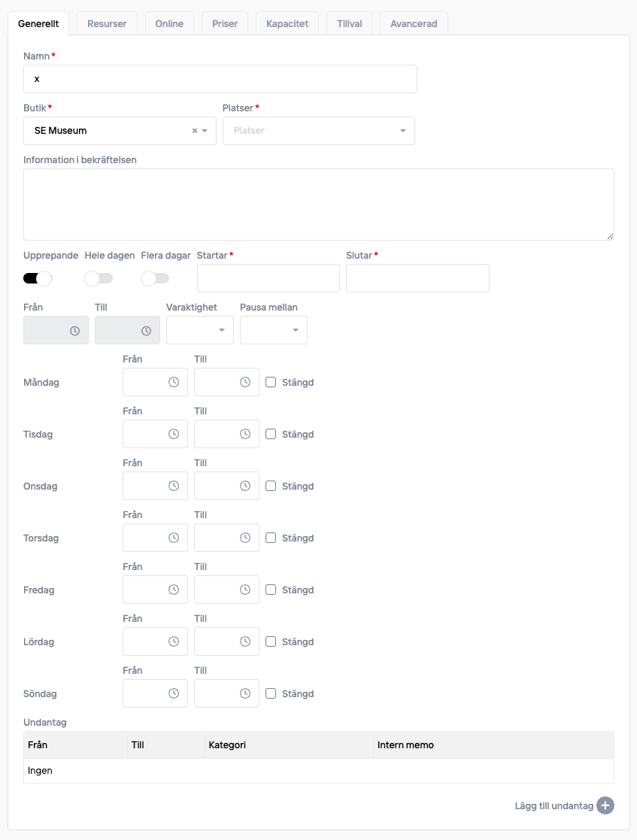This screenshot has height=840, width=637.
Task: Click the clock icon in Måndag Från field
Action: coord(174,382)
